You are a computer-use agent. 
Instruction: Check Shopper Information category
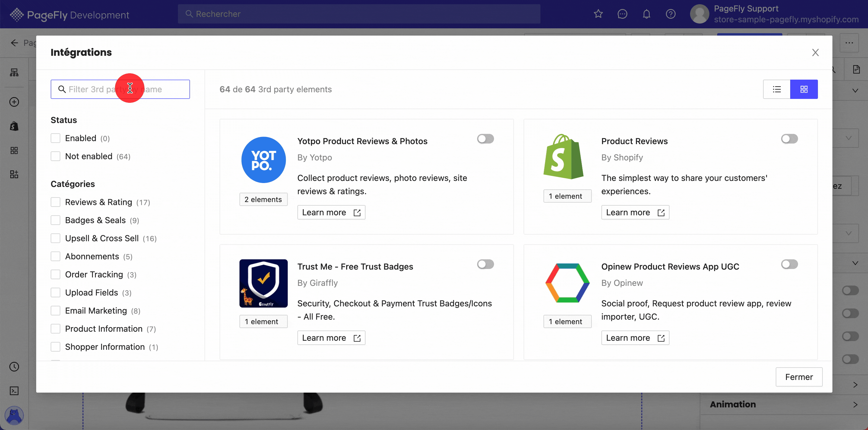coord(55,347)
